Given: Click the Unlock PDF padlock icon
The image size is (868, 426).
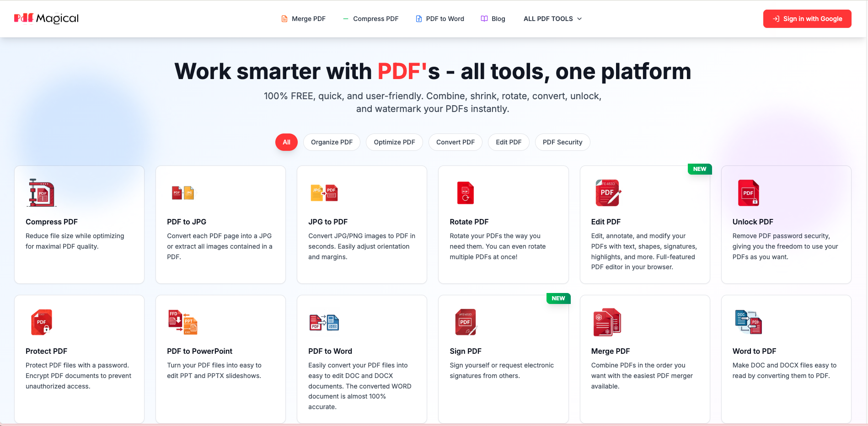Looking at the screenshot, I should pos(749,192).
